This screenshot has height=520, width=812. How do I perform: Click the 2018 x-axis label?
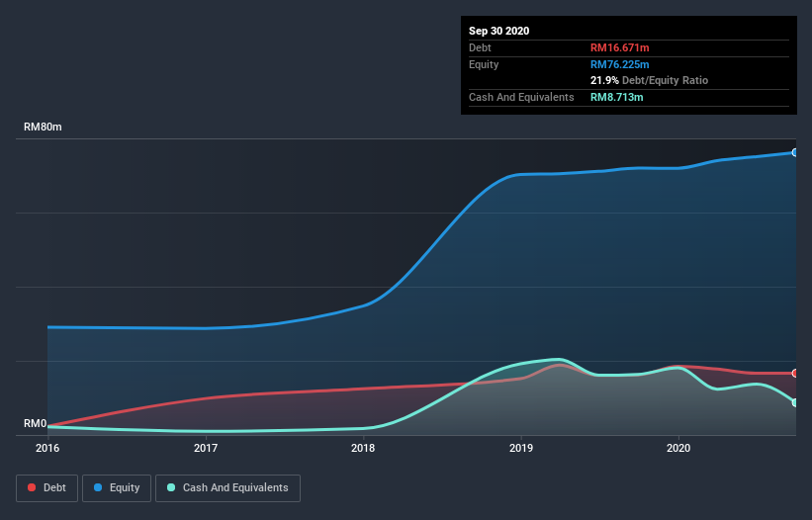coord(363,448)
